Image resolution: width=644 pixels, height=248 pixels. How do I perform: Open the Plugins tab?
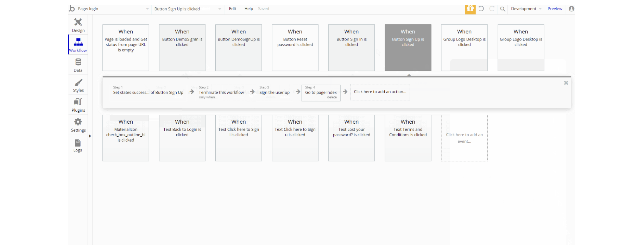(78, 105)
